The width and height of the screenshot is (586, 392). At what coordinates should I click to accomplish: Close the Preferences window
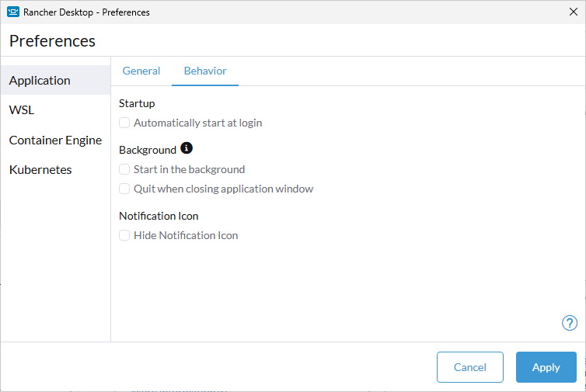pyautogui.click(x=574, y=12)
